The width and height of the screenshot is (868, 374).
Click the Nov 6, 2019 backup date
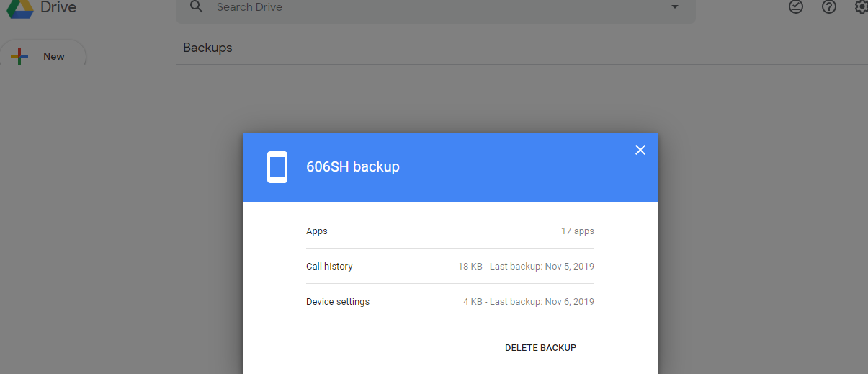click(x=568, y=302)
